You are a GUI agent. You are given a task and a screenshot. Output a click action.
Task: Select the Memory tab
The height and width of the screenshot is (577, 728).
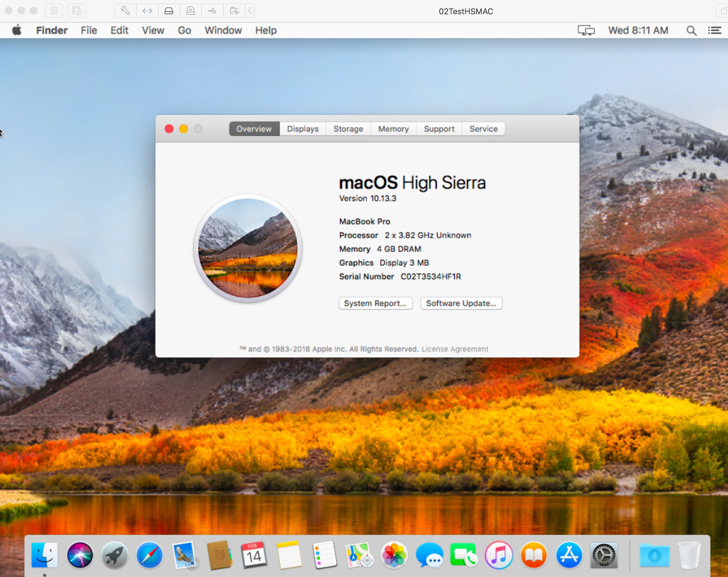click(x=393, y=129)
